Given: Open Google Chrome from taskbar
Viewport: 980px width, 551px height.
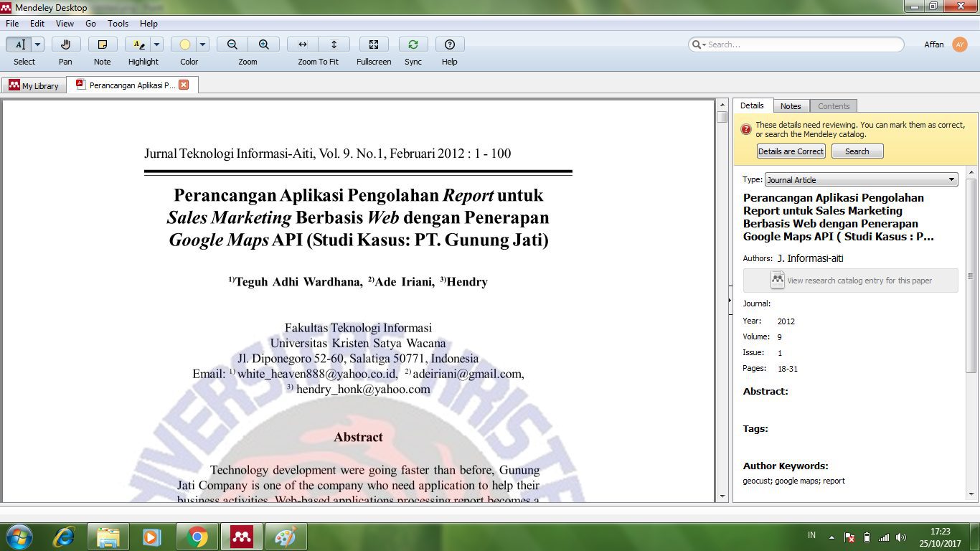Looking at the screenshot, I should (x=197, y=537).
